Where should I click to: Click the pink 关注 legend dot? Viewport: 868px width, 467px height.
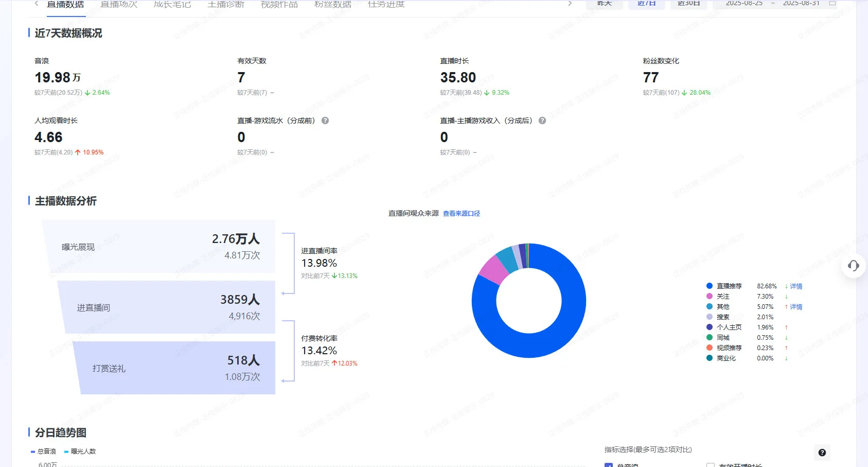708,296
